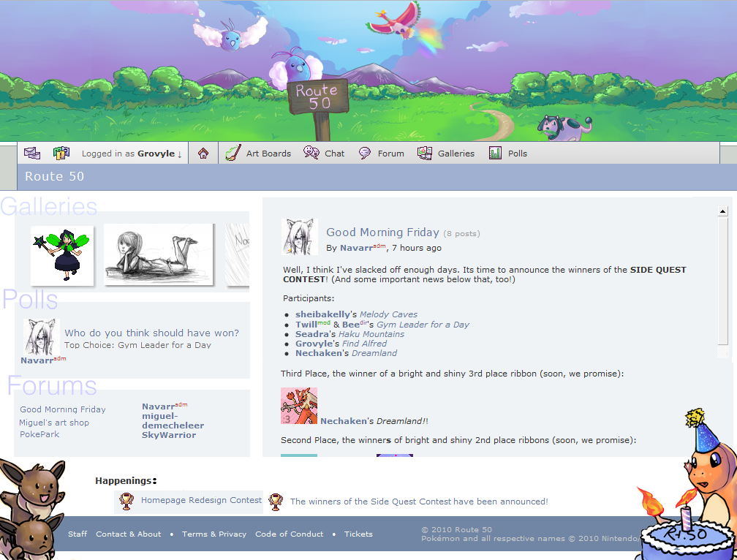Image resolution: width=737 pixels, height=560 pixels.
Task: Open the PokePark forum thread
Action: click(39, 434)
